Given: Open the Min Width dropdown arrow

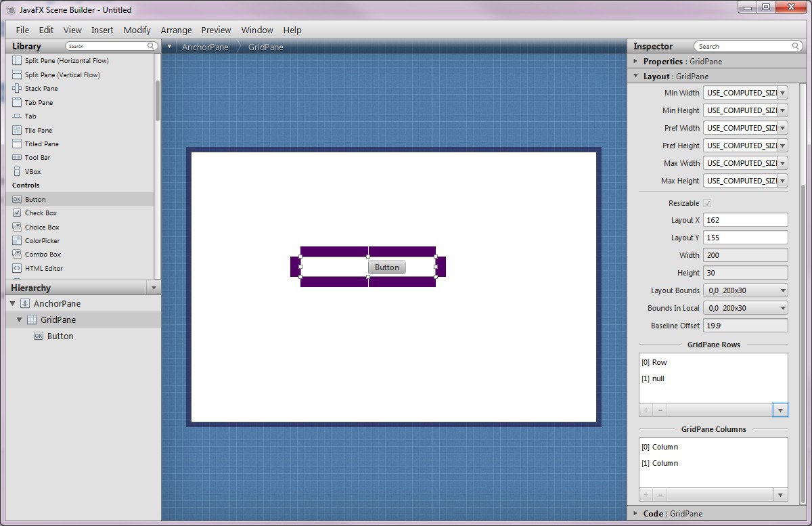Looking at the screenshot, I should [x=782, y=93].
